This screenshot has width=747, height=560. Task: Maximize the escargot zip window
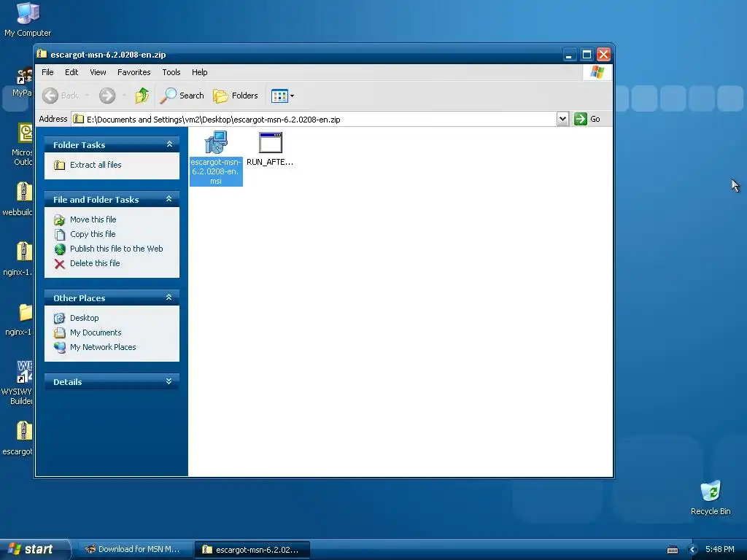[x=587, y=54]
